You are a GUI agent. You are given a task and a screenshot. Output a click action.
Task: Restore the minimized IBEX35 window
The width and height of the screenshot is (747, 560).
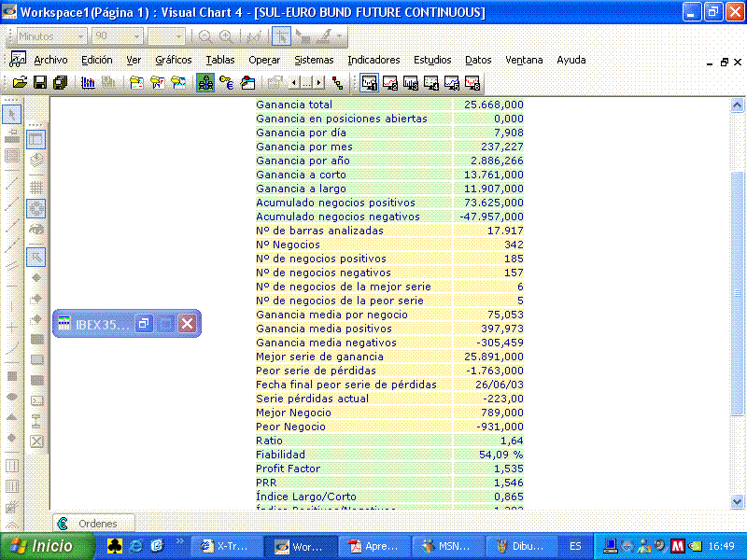(x=144, y=324)
